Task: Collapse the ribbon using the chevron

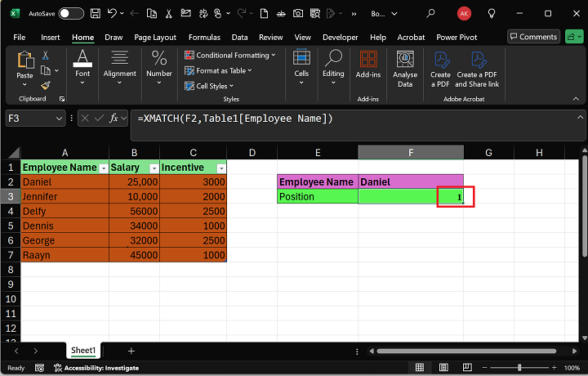Action: [576, 99]
